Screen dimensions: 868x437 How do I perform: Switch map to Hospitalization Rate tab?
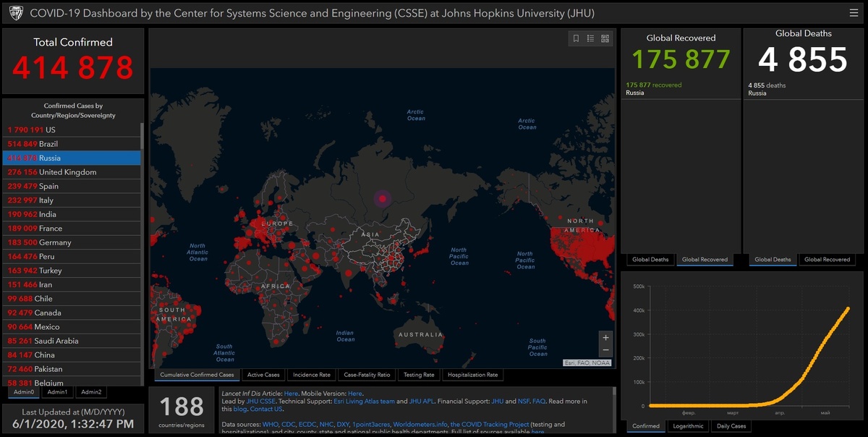point(472,375)
